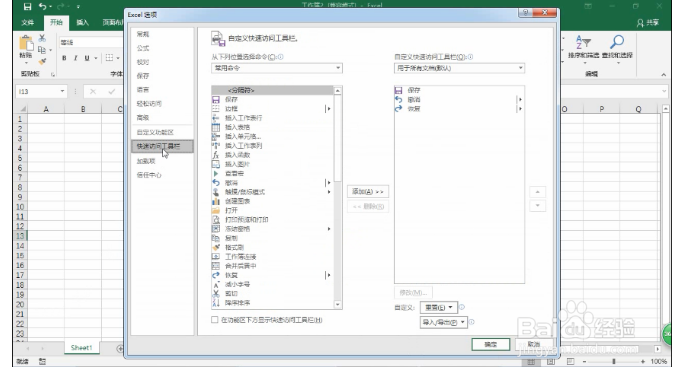Select 撤消 entry in right toolbar list

coord(459,99)
